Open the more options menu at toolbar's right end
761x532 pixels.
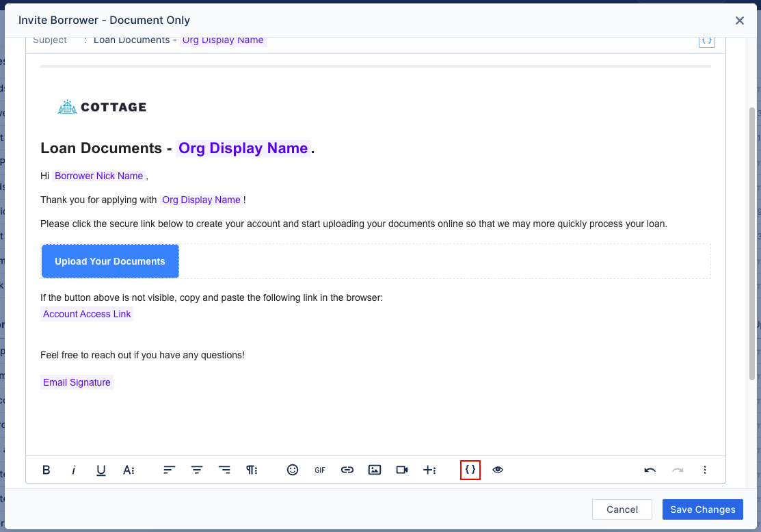(x=705, y=470)
